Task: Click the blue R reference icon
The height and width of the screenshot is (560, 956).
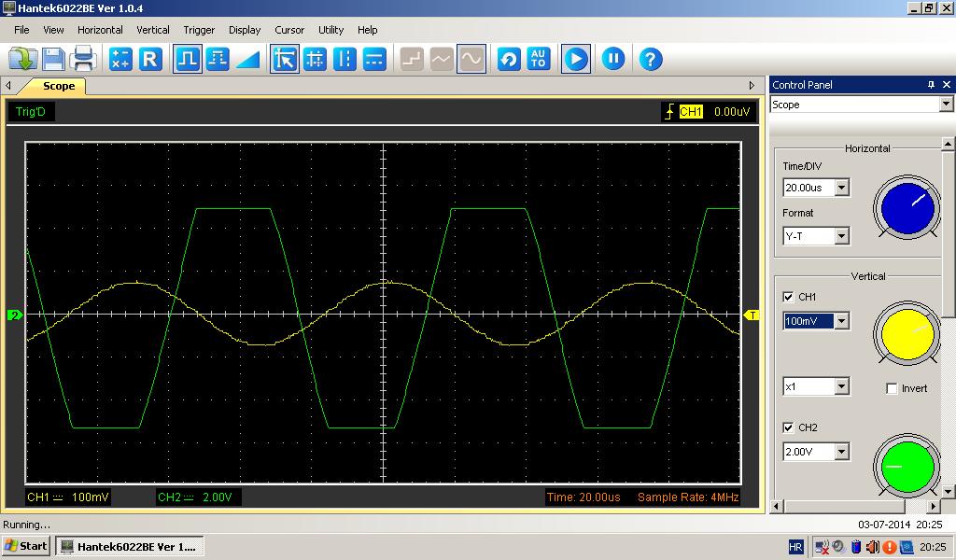Action: pyautogui.click(x=149, y=60)
